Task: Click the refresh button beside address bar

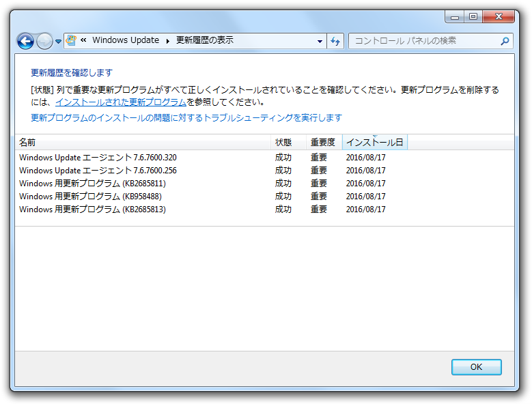Action: pyautogui.click(x=335, y=41)
